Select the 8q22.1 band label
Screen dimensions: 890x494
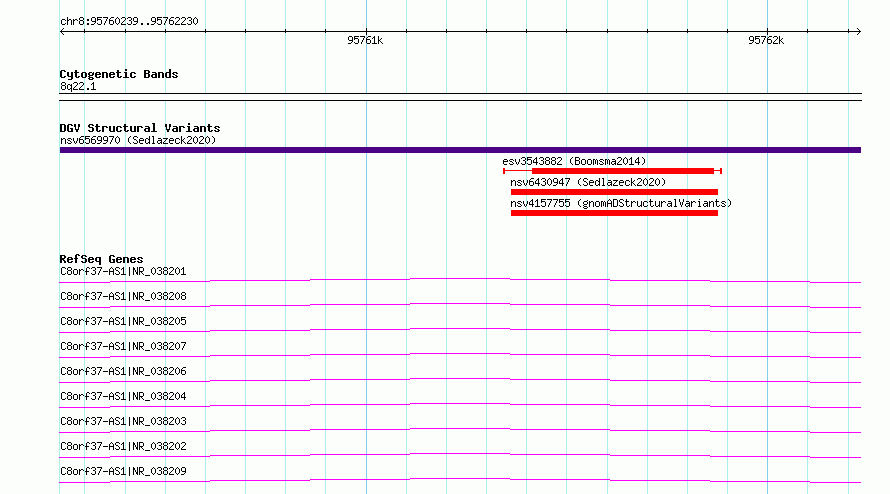(x=78, y=86)
